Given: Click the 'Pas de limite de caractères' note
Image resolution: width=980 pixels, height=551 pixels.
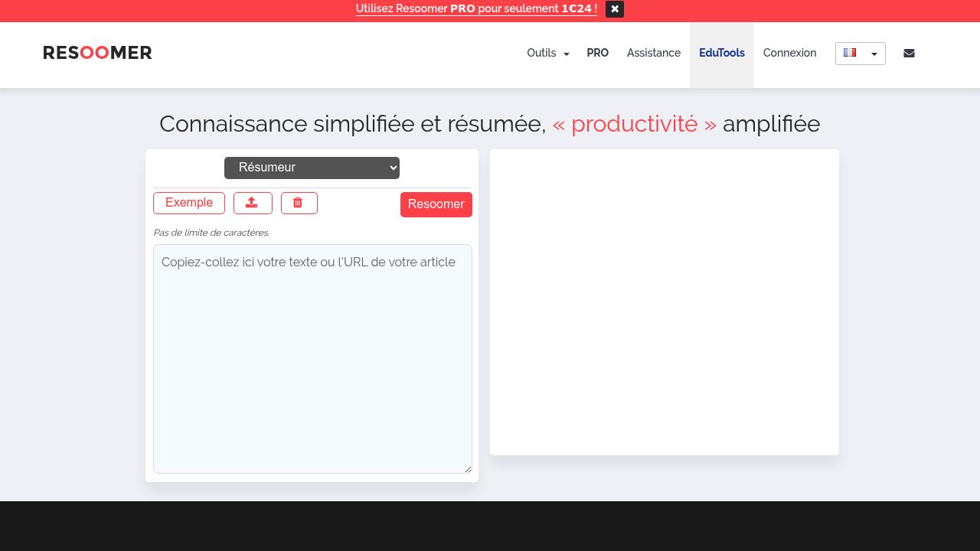Looking at the screenshot, I should (x=211, y=233).
